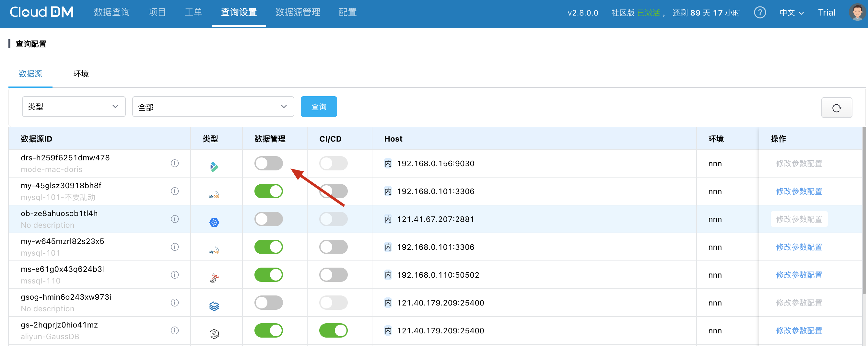
Task: Switch to the 环境 tab
Action: click(81, 74)
